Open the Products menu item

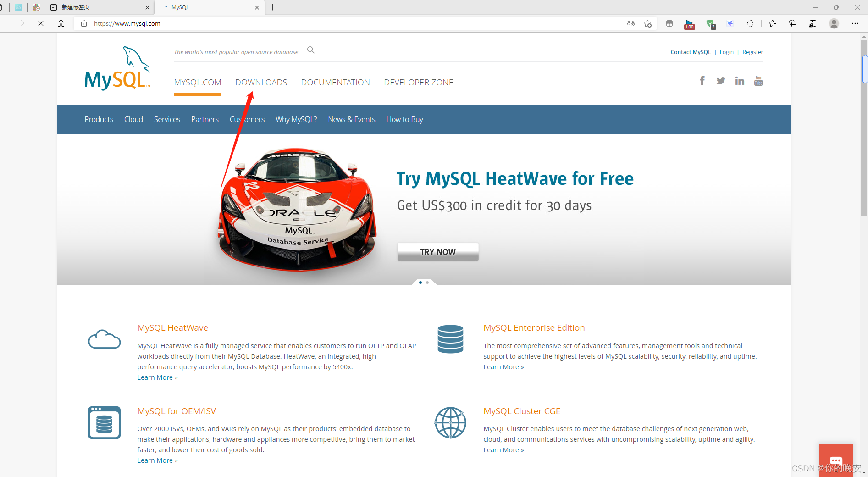click(99, 119)
